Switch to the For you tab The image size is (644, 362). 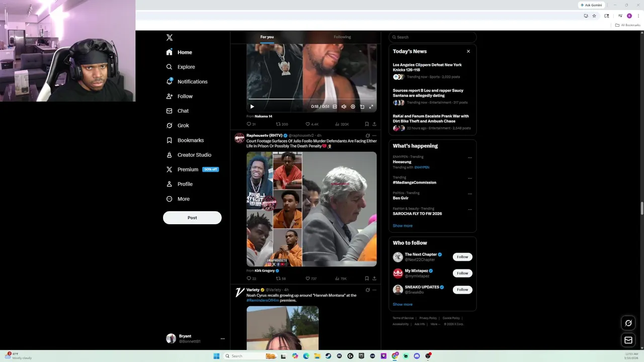tap(267, 37)
